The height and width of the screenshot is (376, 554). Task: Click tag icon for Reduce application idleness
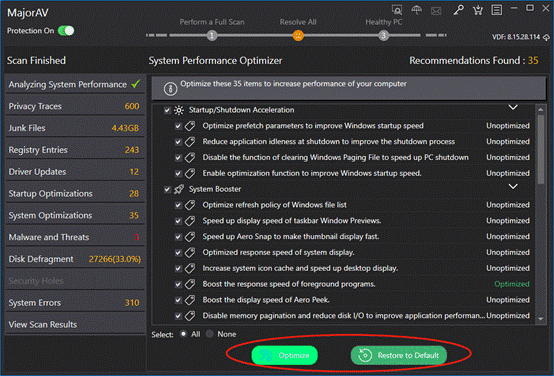[x=190, y=142]
